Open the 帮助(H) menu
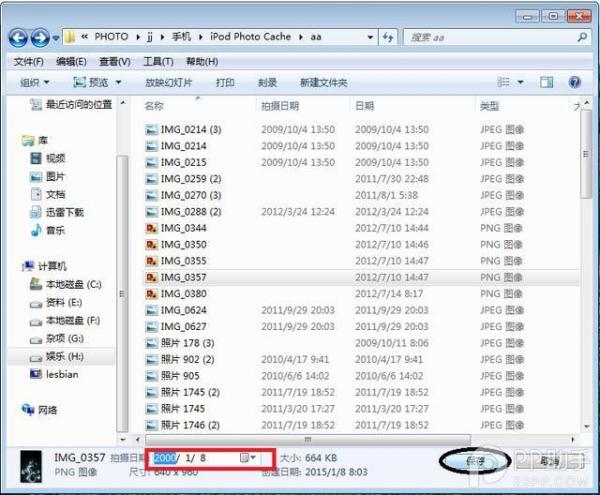 [202, 62]
